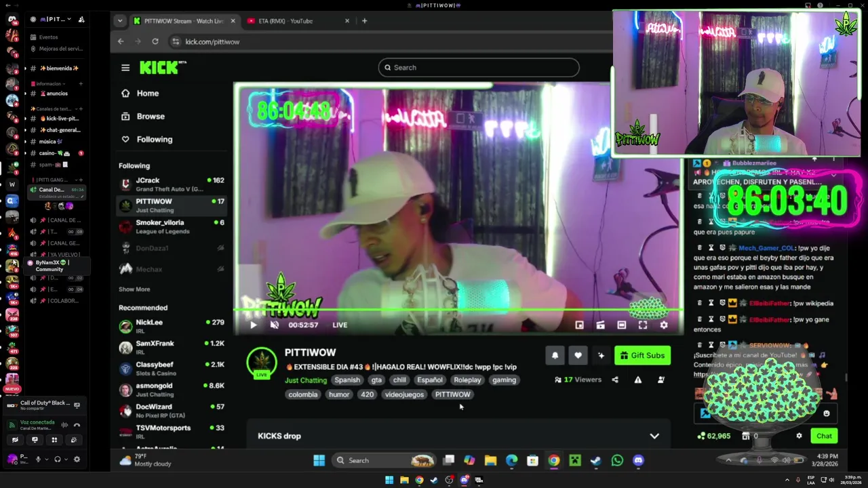Open Discord direct messages home icon

[12, 19]
